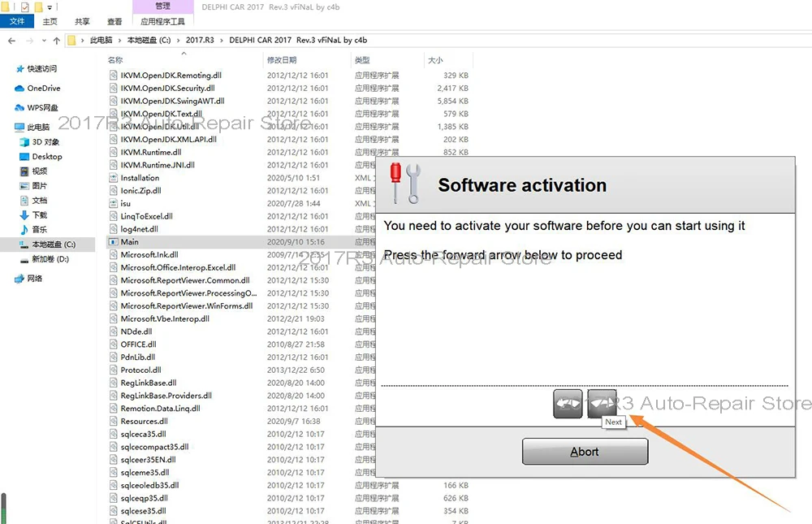This screenshot has height=524, width=812.
Task: Click the Back arrow button in activation dialog
Action: click(568, 403)
